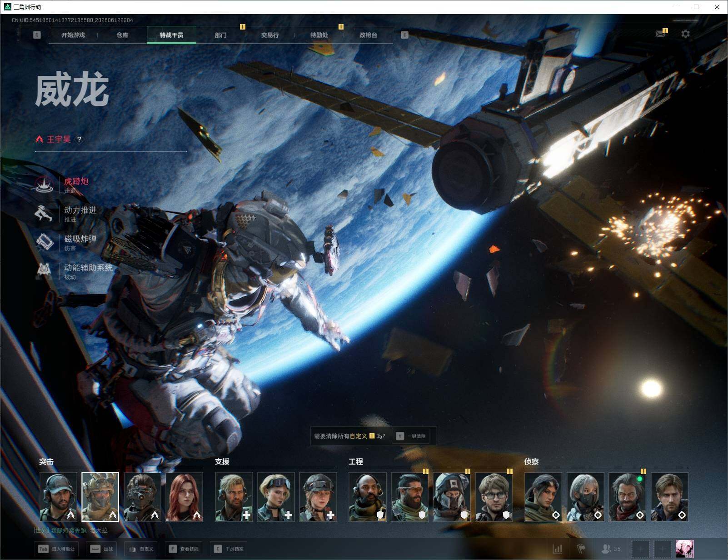Select the blond male support operator with headset
Viewport: 728px width, 560px height.
[x=234, y=497]
